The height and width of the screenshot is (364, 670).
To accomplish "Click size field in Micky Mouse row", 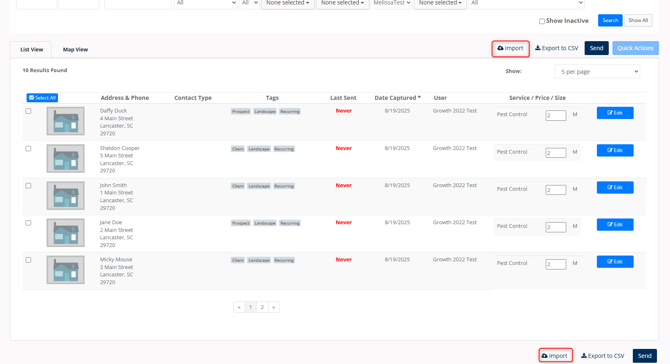I will pos(555,264).
